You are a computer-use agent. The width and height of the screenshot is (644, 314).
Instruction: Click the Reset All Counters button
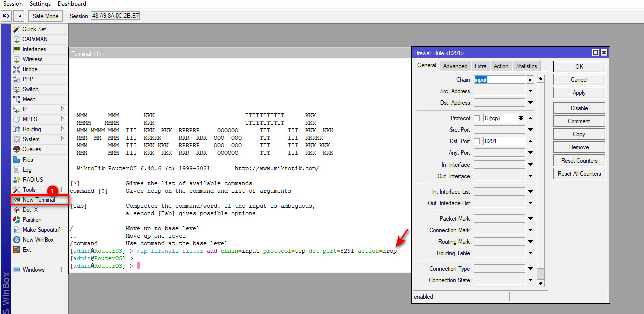[x=579, y=174]
